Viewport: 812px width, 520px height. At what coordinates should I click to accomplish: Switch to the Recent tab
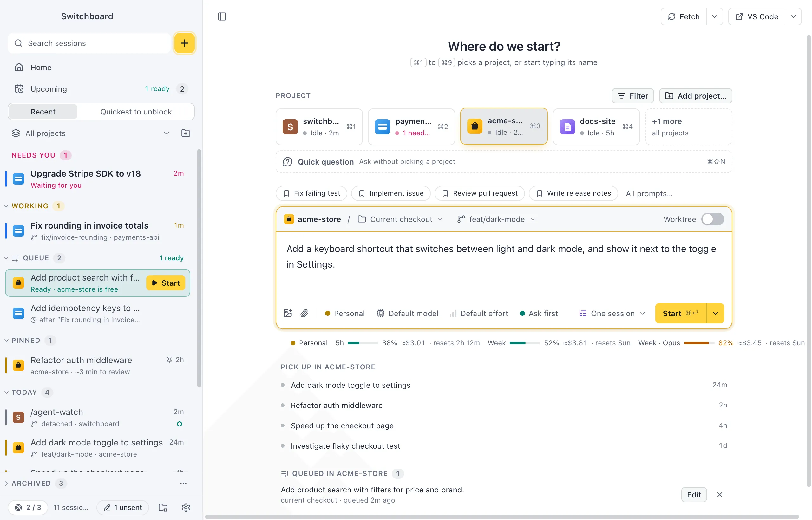43,112
